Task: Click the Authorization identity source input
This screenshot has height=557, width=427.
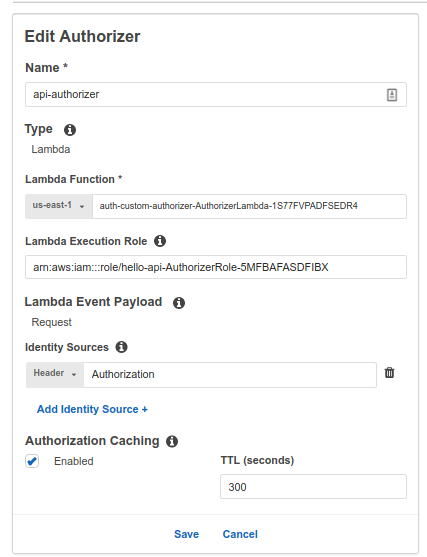Action: pyautogui.click(x=230, y=374)
